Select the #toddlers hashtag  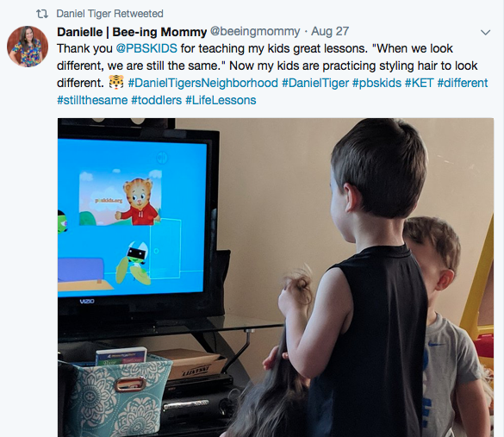[157, 100]
